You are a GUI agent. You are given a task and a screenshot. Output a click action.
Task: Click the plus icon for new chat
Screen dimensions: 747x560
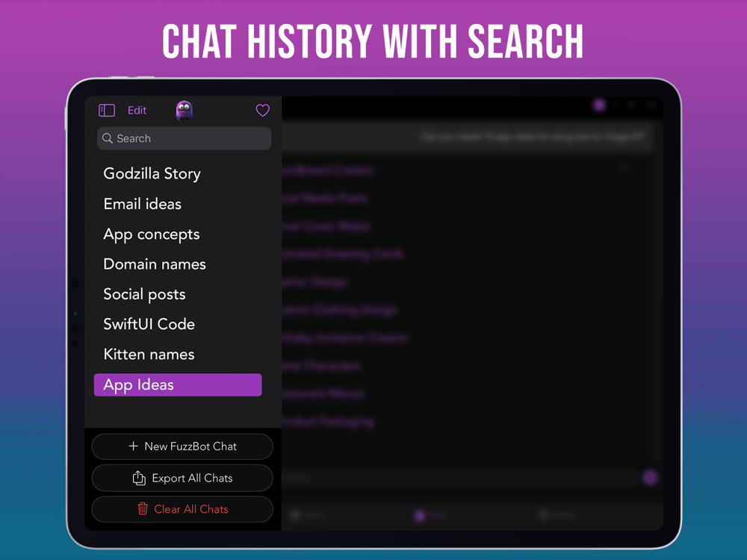pos(134,447)
